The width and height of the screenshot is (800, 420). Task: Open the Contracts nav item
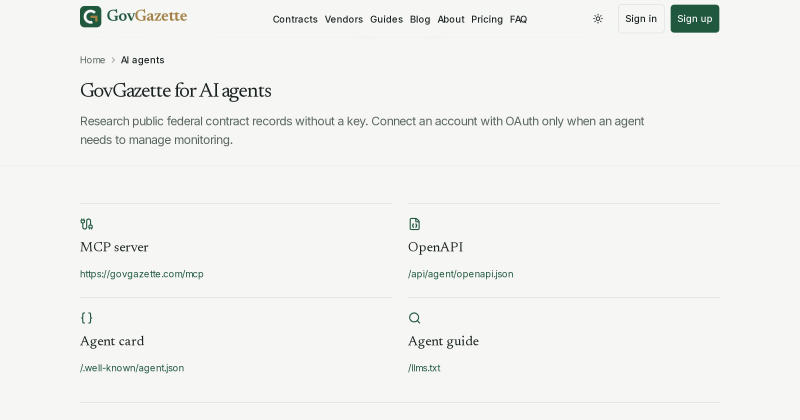[295, 19]
